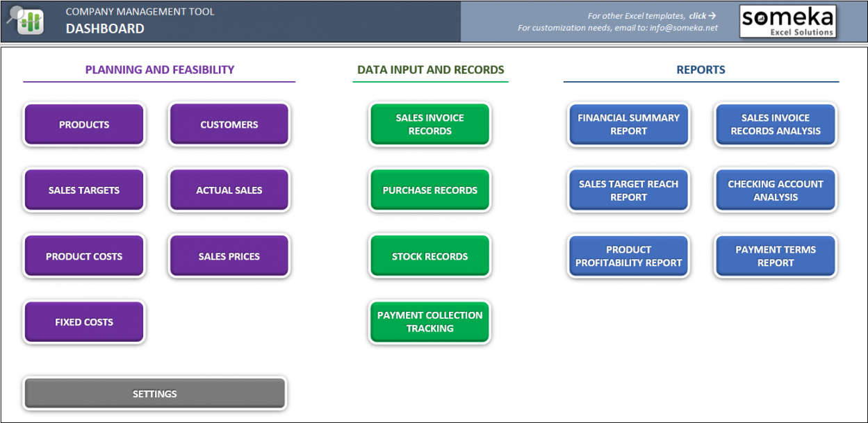868x423 pixels.
Task: Click the gray Settings button
Action: (154, 394)
